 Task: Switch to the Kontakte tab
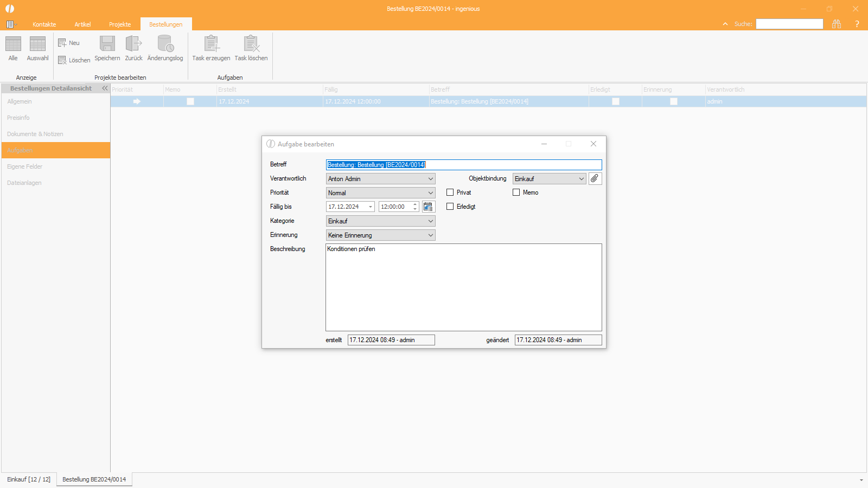tap(44, 24)
